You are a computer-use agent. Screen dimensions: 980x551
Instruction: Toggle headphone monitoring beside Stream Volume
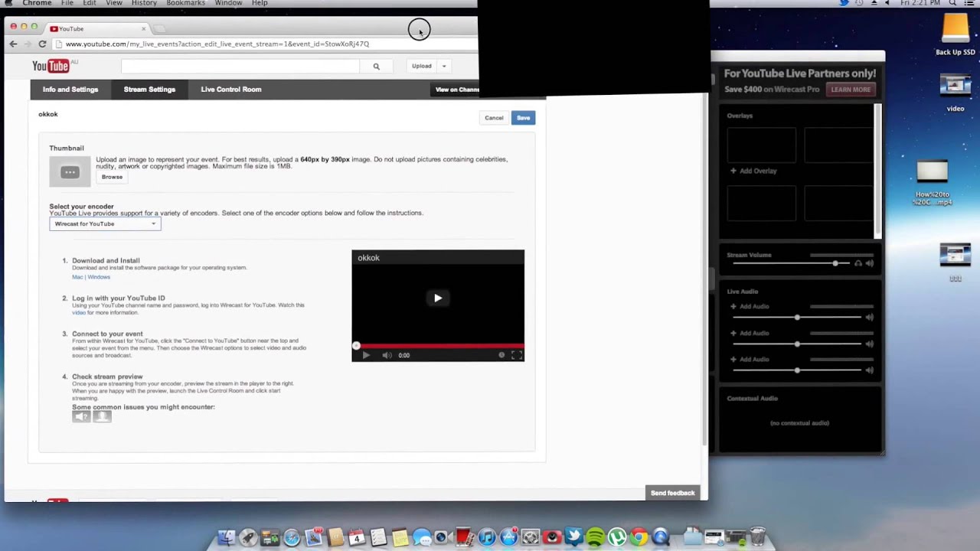857,263
